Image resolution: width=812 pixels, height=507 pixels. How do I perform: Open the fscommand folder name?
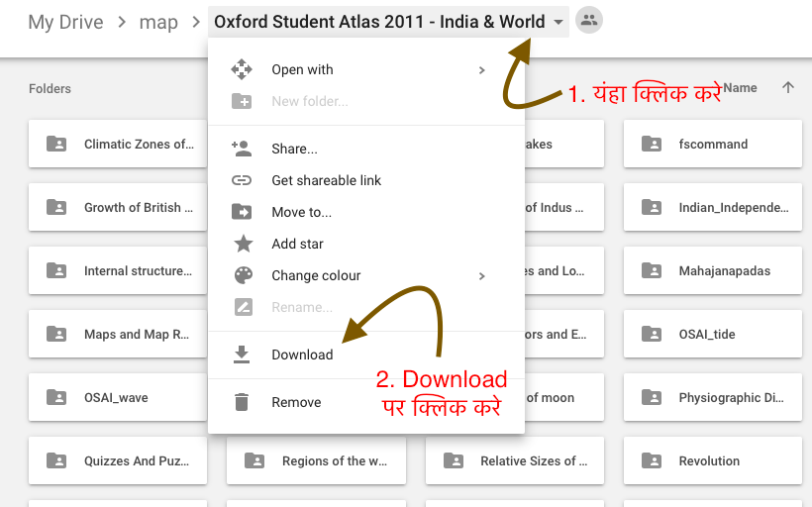coord(713,144)
